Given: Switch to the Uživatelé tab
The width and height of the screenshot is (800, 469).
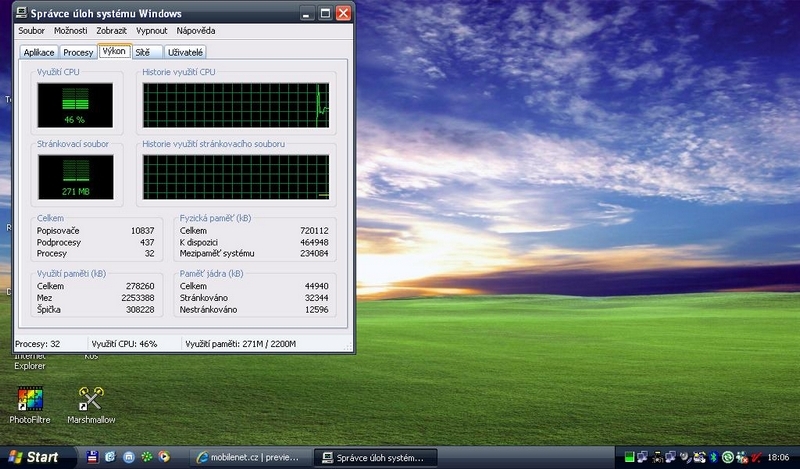Looking at the screenshot, I should [x=185, y=52].
